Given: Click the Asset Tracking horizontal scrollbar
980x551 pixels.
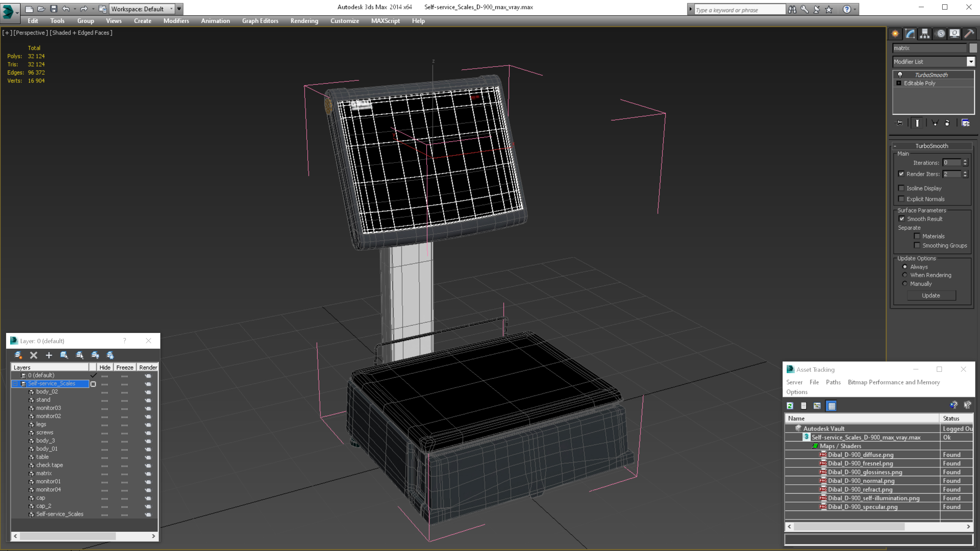Looking at the screenshot, I should click(x=879, y=527).
